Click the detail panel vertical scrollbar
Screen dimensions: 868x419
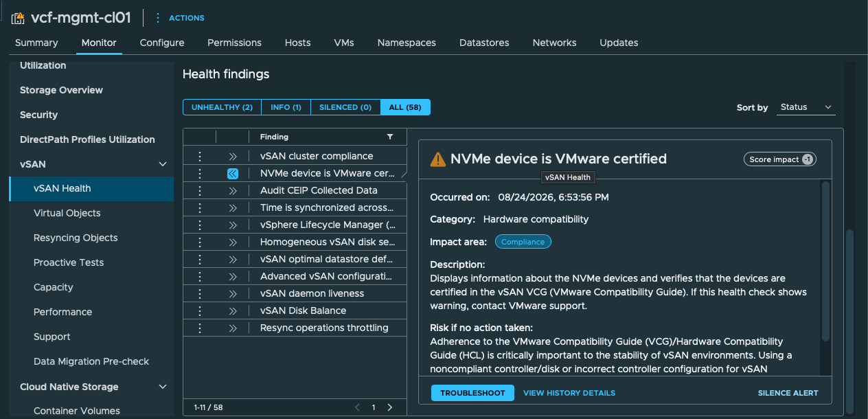coord(825,261)
